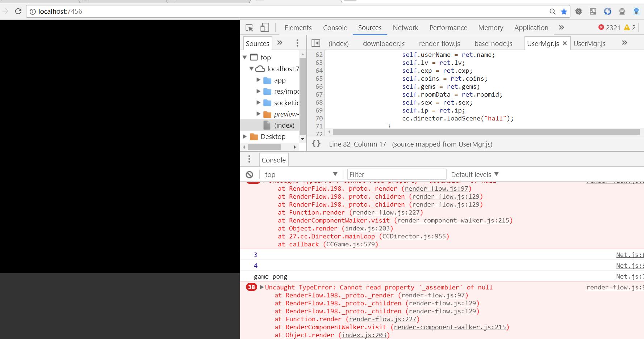Switch to the Console panel tab
This screenshot has width=644, height=339.
[335, 28]
